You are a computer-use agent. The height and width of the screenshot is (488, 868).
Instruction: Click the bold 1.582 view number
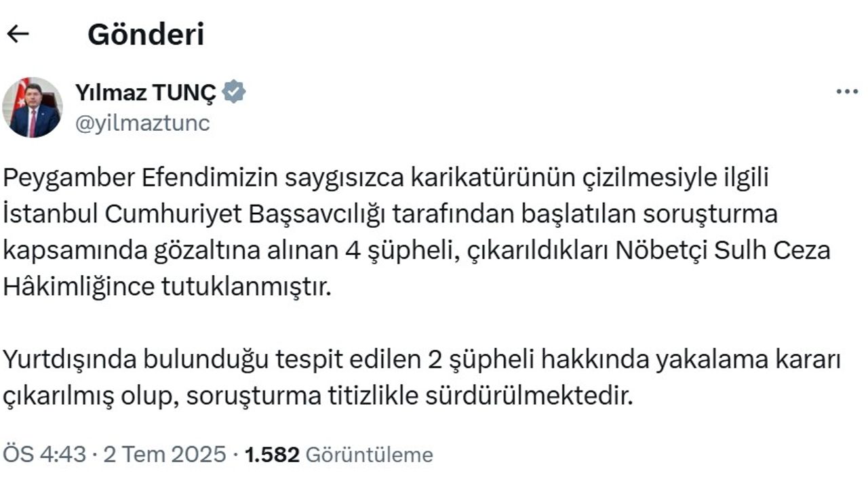(x=272, y=454)
